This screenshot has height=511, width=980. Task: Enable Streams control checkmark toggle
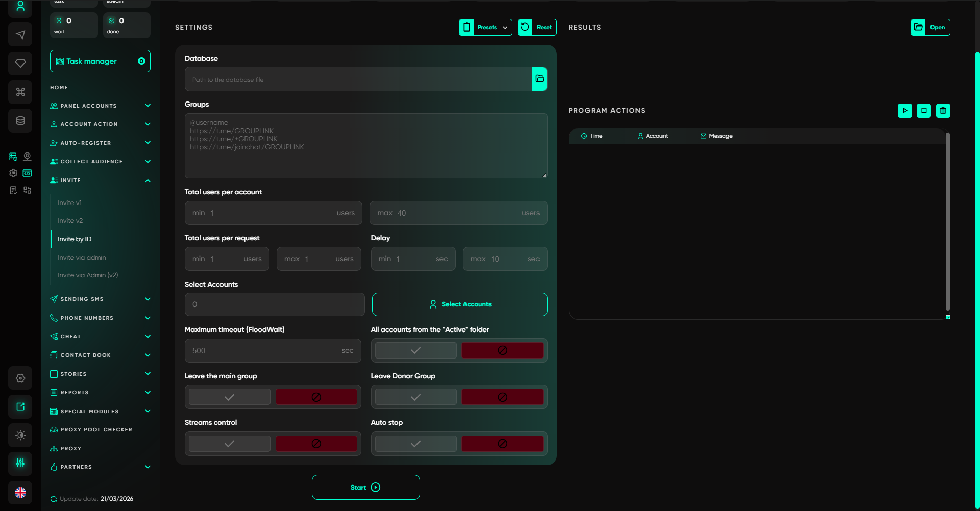pos(230,444)
